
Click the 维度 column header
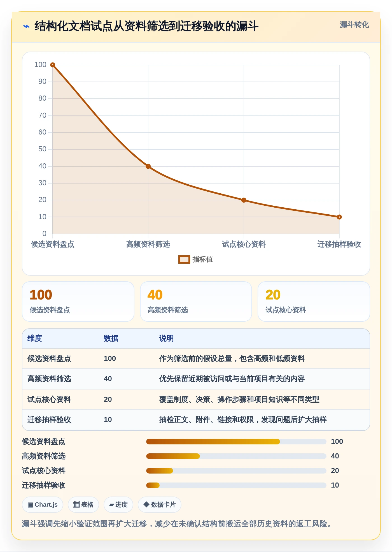35,338
